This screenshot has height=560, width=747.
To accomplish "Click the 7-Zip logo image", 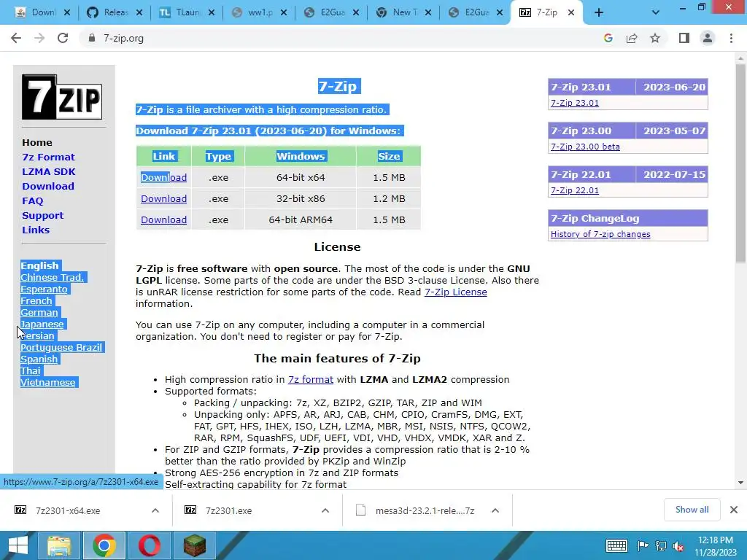I will (62, 97).
